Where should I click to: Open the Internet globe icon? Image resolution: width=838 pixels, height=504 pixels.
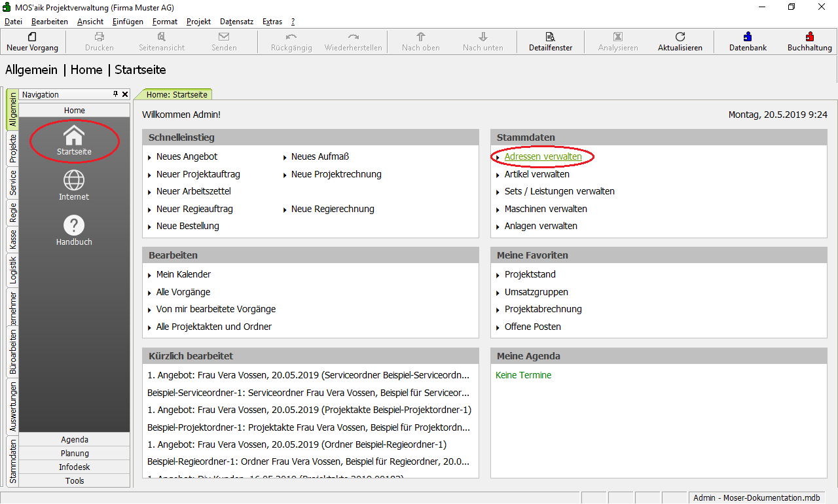(74, 180)
